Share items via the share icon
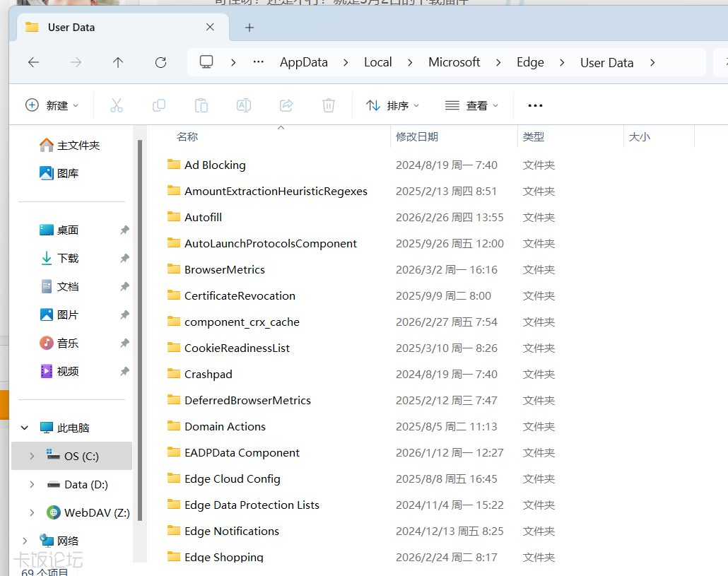The width and height of the screenshot is (728, 576). coord(286,105)
